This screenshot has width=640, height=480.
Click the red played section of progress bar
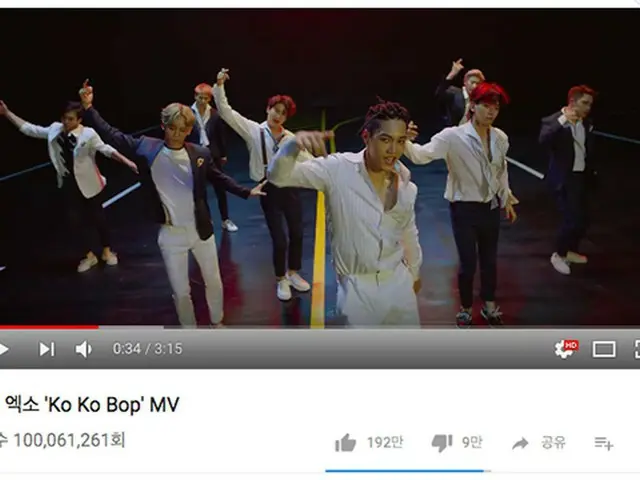coord(49,327)
